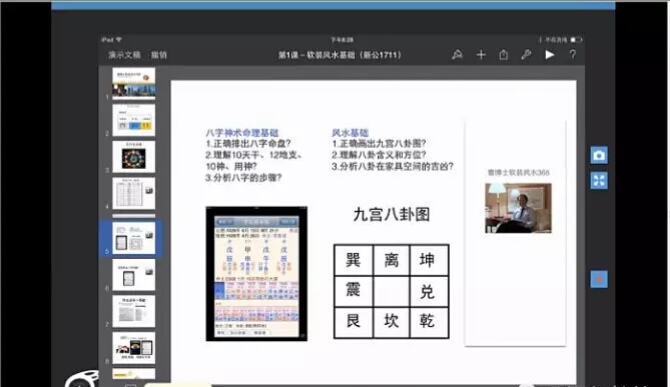670x387 pixels.
Task: Click the blue camera screenshot icon
Action: pos(599,155)
